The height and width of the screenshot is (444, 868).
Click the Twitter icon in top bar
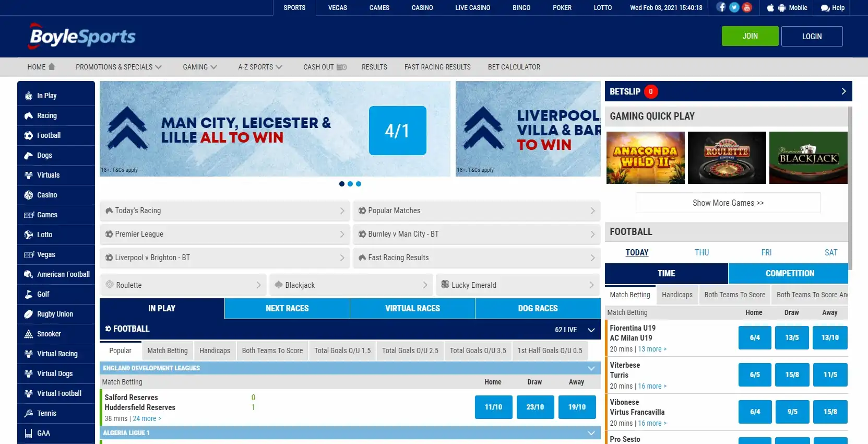(734, 7)
